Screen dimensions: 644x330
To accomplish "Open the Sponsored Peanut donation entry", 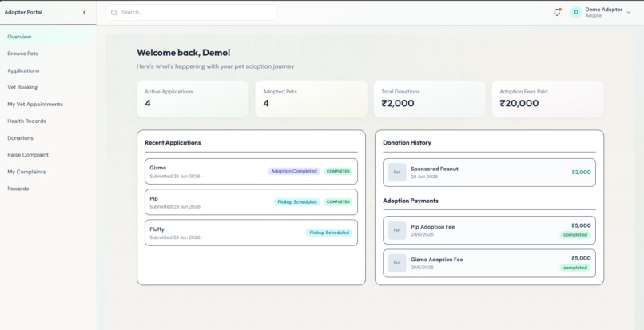I will tap(490, 173).
